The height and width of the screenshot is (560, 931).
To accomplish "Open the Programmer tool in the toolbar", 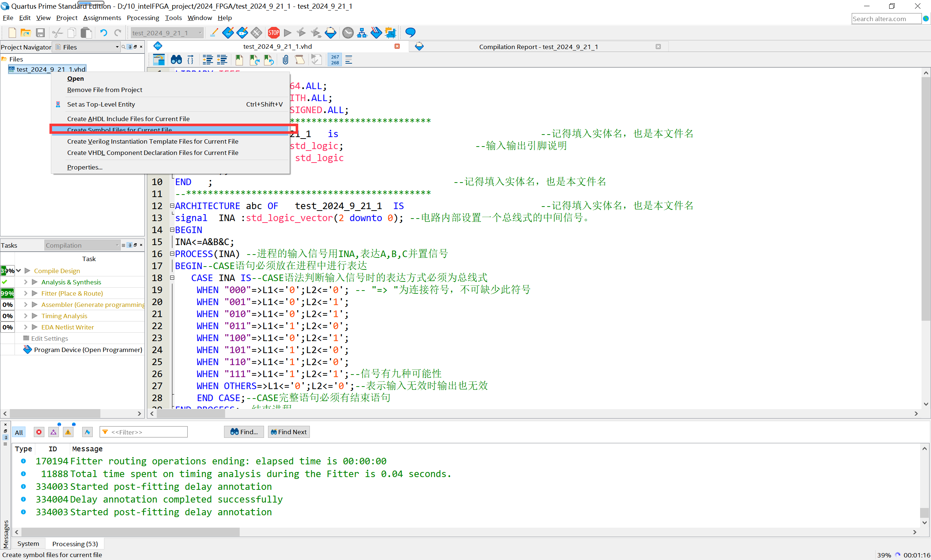I will pos(376,33).
